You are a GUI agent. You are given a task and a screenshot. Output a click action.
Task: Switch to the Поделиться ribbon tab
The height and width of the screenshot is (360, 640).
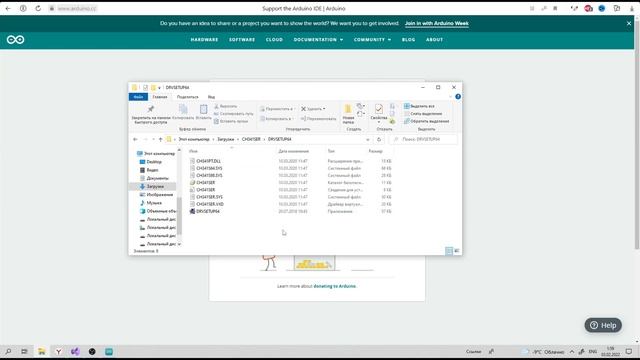point(187,97)
